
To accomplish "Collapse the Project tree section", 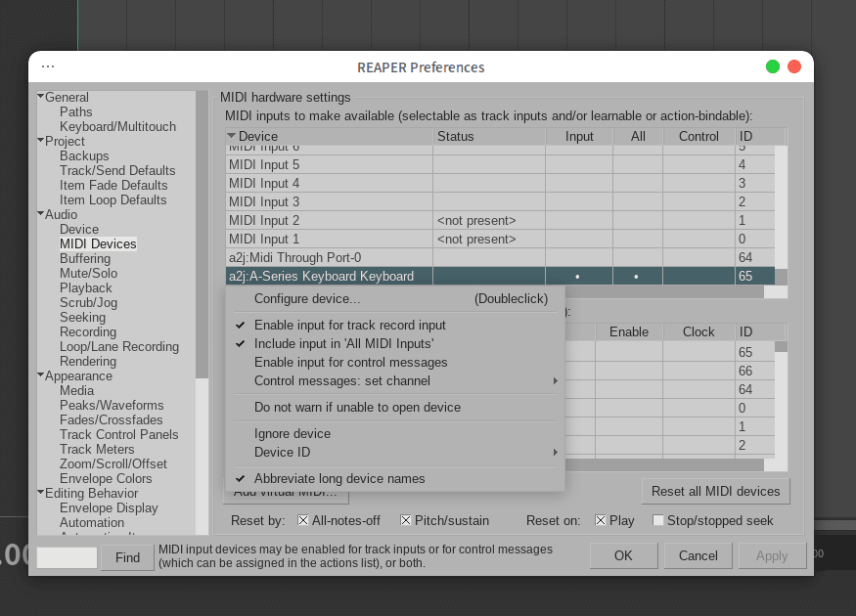I will (x=40, y=140).
